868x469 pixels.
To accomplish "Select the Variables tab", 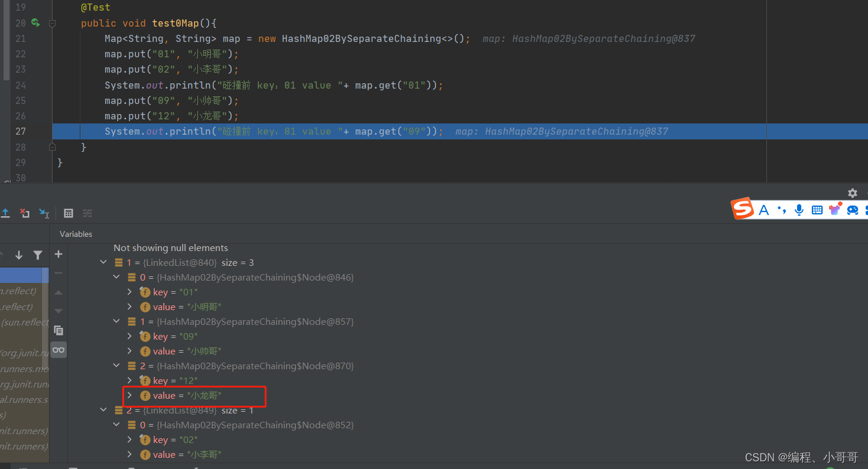I will [76, 234].
